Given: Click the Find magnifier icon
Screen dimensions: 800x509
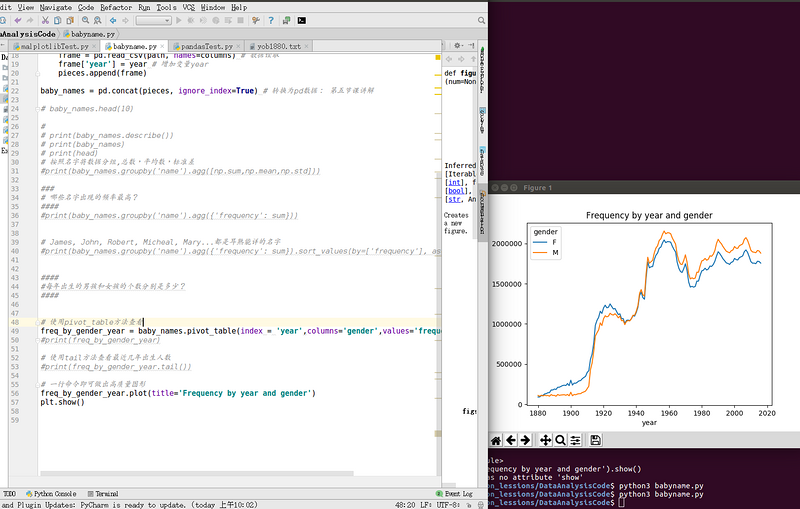Looking at the screenshot, I should point(86,20).
